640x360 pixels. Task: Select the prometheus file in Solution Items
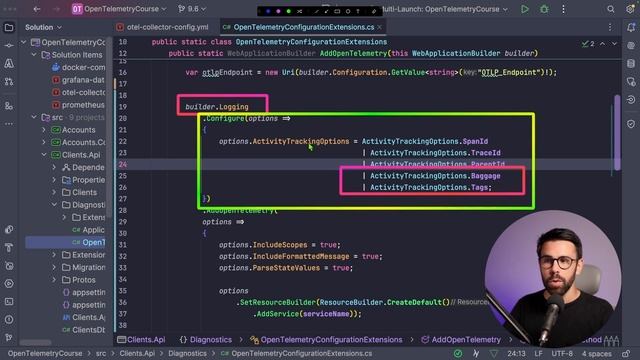click(78, 105)
